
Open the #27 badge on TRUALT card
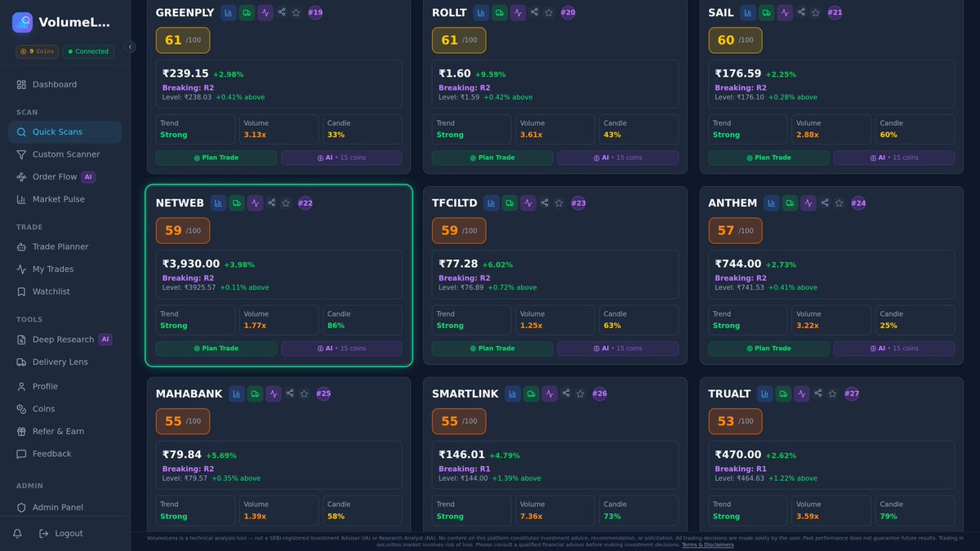coord(852,393)
